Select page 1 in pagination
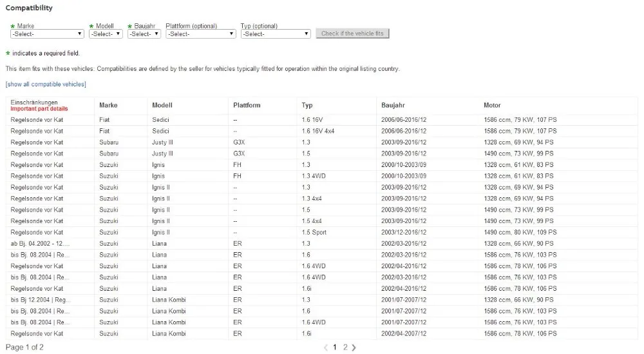The width and height of the screenshot is (644, 354). [x=335, y=348]
